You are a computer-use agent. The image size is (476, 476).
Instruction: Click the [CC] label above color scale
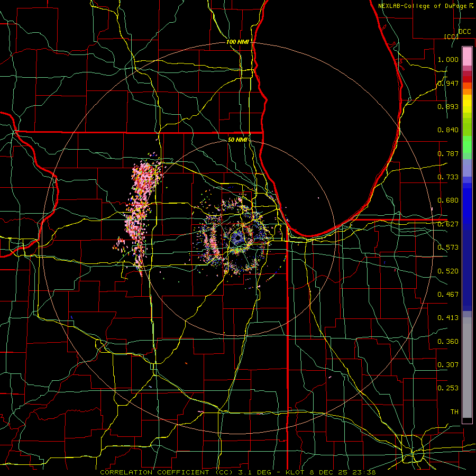tap(451, 36)
